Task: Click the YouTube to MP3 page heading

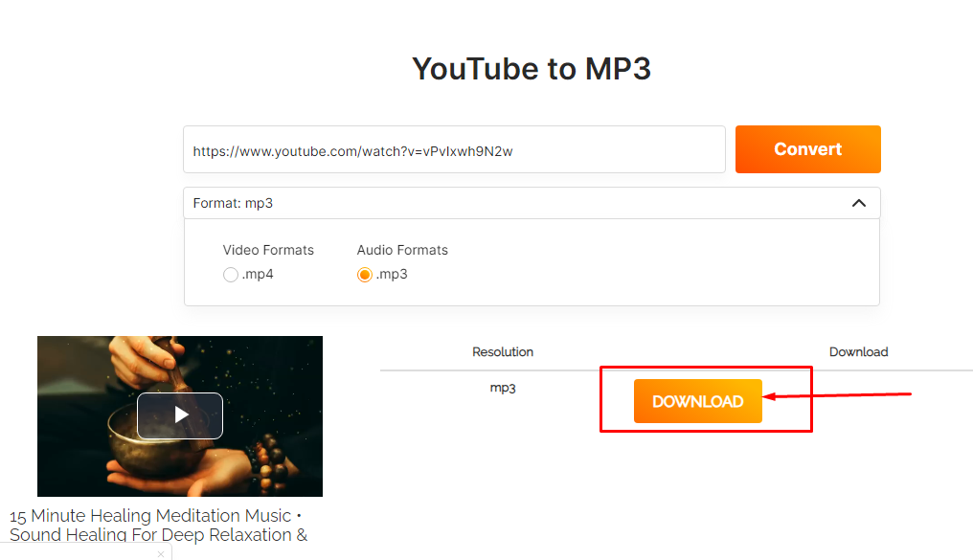Action: (532, 68)
